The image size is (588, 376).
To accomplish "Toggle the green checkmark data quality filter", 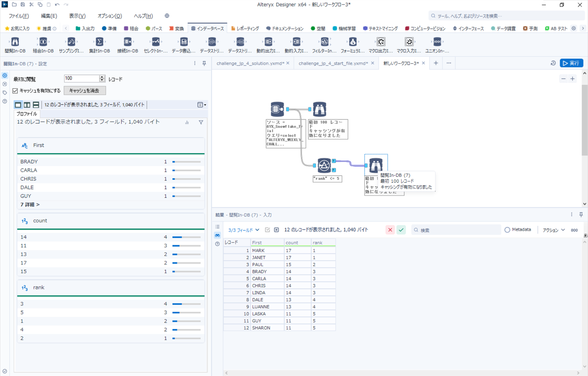I will click(x=401, y=229).
